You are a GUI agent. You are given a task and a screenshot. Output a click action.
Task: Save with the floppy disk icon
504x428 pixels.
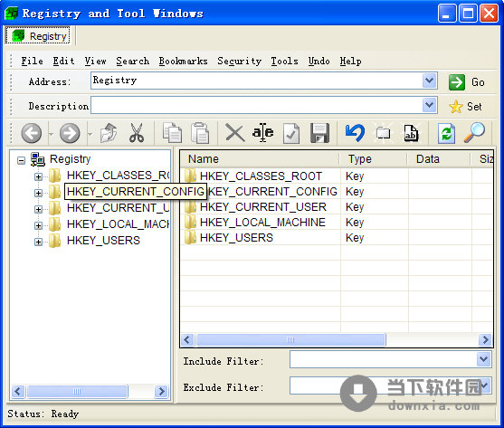(x=319, y=133)
